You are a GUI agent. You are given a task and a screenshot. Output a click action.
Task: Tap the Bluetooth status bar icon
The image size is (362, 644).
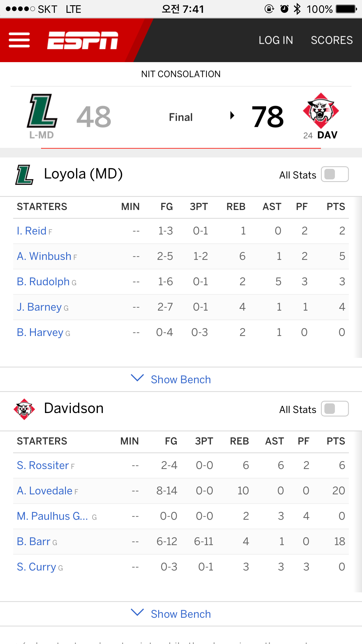point(297,9)
